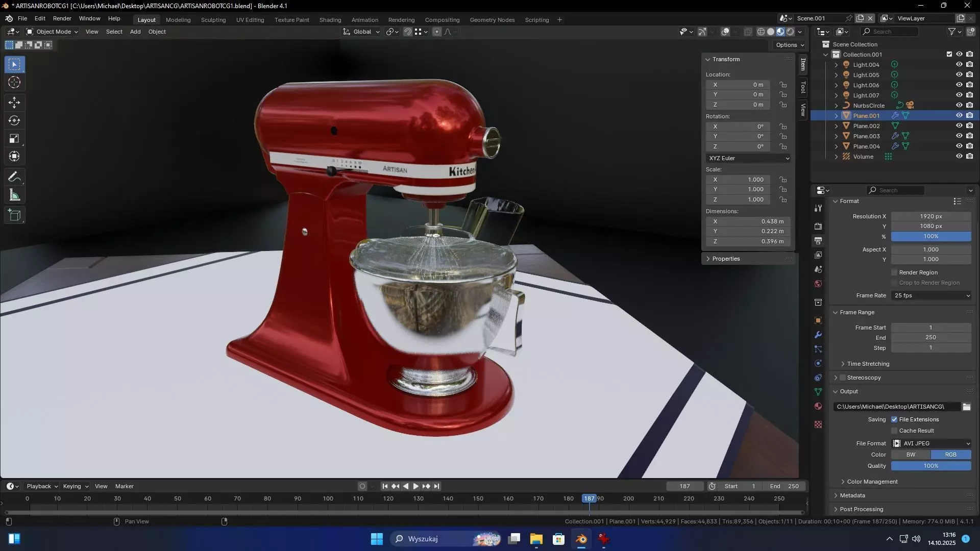
Task: Open the Render properties tab
Action: [818, 226]
